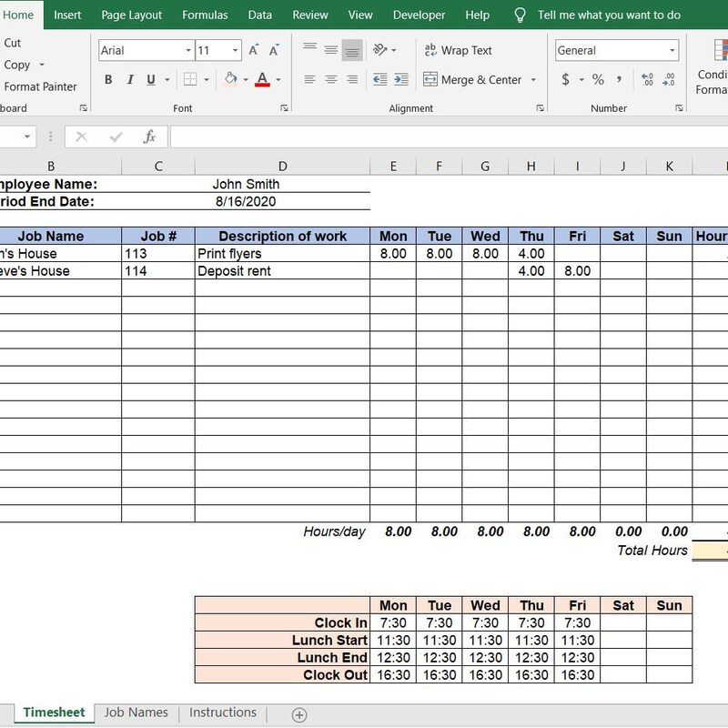Image resolution: width=728 pixels, height=728 pixels.
Task: Click Cut command
Action: pos(12,43)
